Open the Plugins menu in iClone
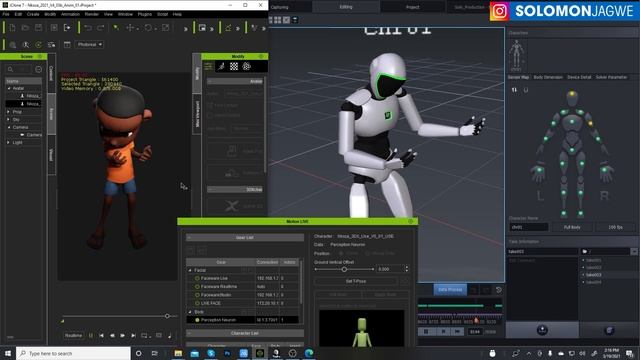The image size is (640, 360). pos(144,14)
